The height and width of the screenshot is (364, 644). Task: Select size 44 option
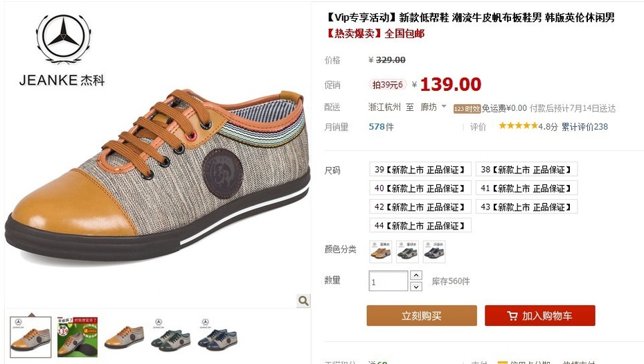420,225
